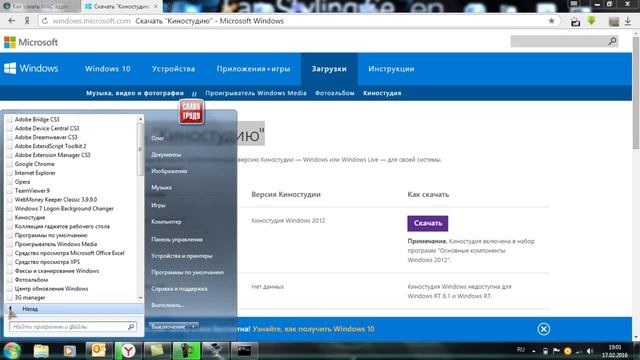The width and height of the screenshot is (640, 360).
Task: Click the Start menu search field
Action: point(73,327)
